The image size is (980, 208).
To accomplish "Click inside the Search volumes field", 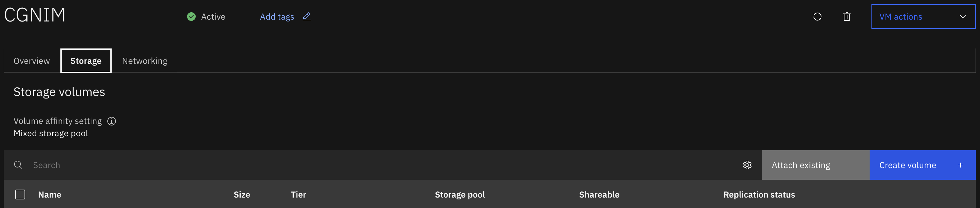I will [381, 165].
